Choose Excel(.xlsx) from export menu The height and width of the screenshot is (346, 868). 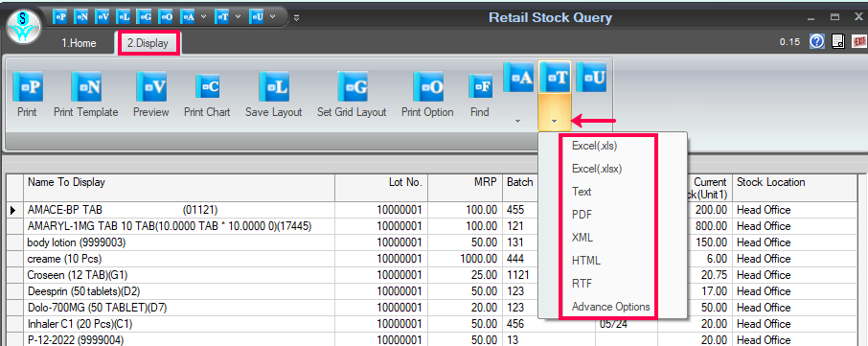597,169
